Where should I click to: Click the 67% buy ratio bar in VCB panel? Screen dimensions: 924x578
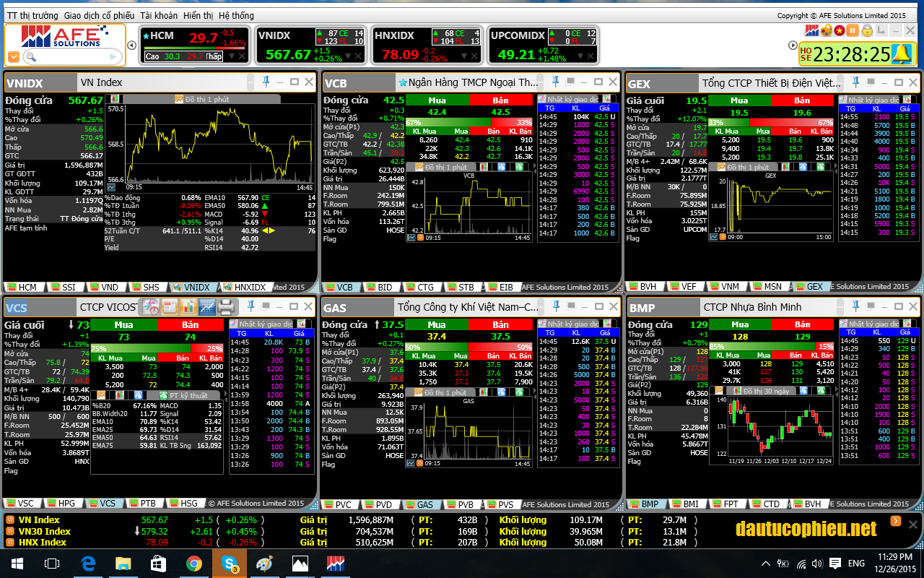448,122
